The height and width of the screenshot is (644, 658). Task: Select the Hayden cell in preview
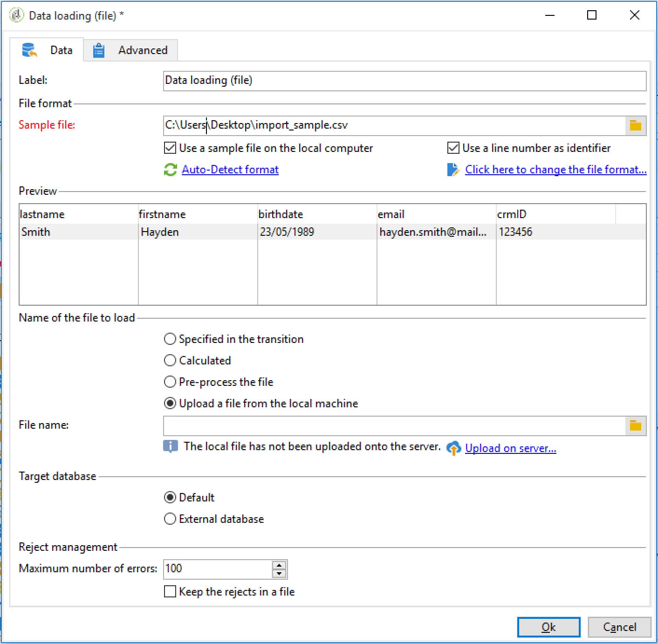pos(198,232)
